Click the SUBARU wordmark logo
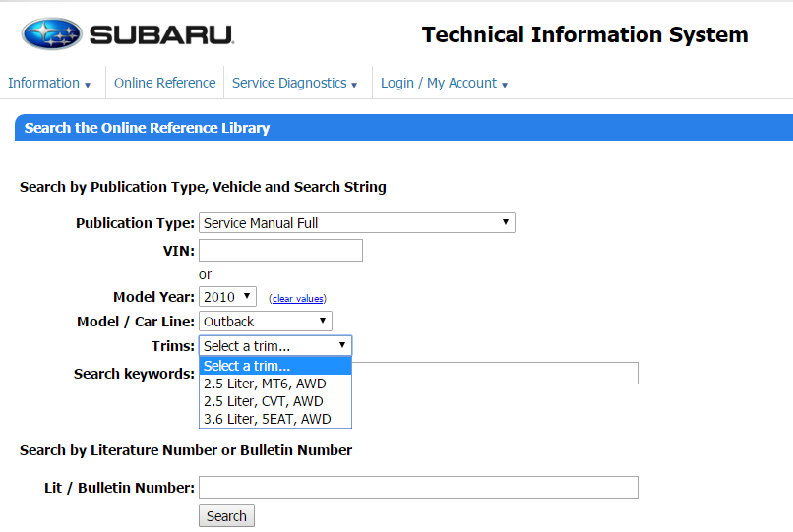 [161, 34]
